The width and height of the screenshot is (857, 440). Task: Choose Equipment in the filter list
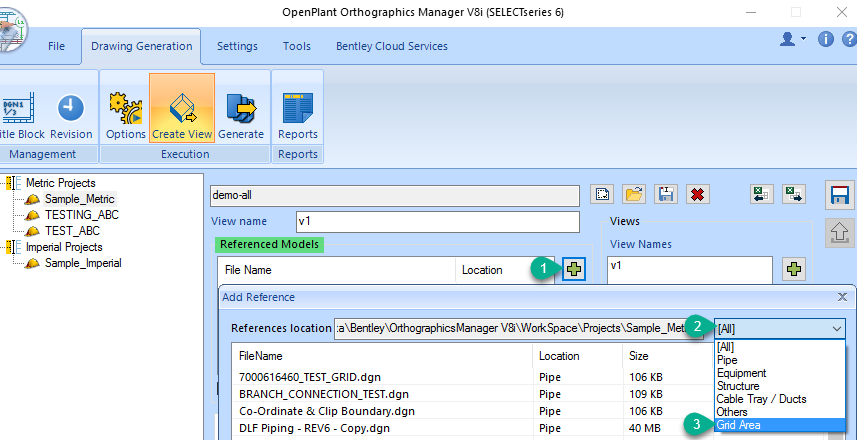click(x=741, y=373)
